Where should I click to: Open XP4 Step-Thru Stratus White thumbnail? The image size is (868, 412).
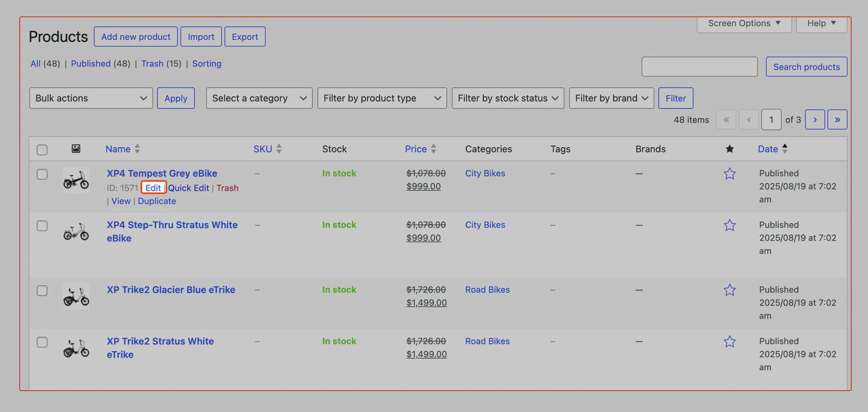pyautogui.click(x=76, y=231)
